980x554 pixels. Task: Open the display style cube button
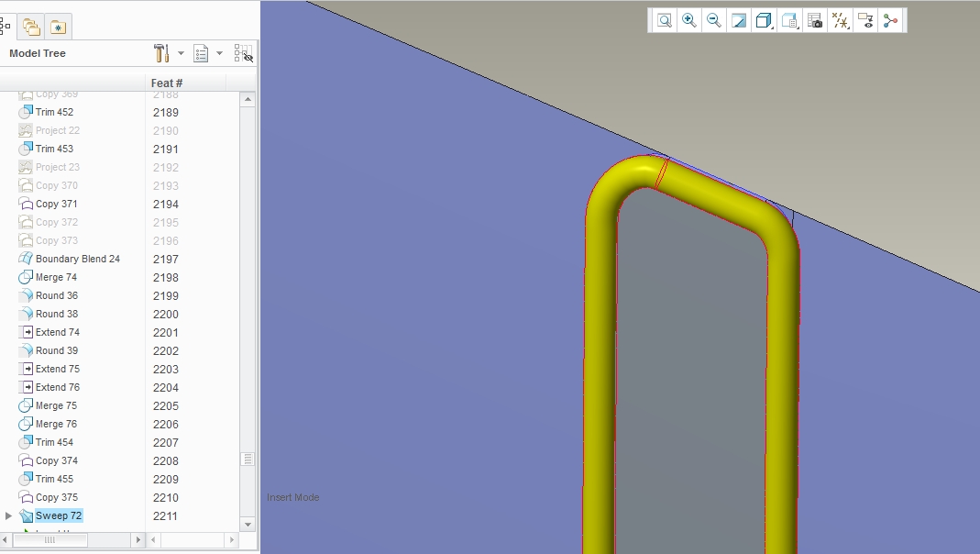[764, 20]
